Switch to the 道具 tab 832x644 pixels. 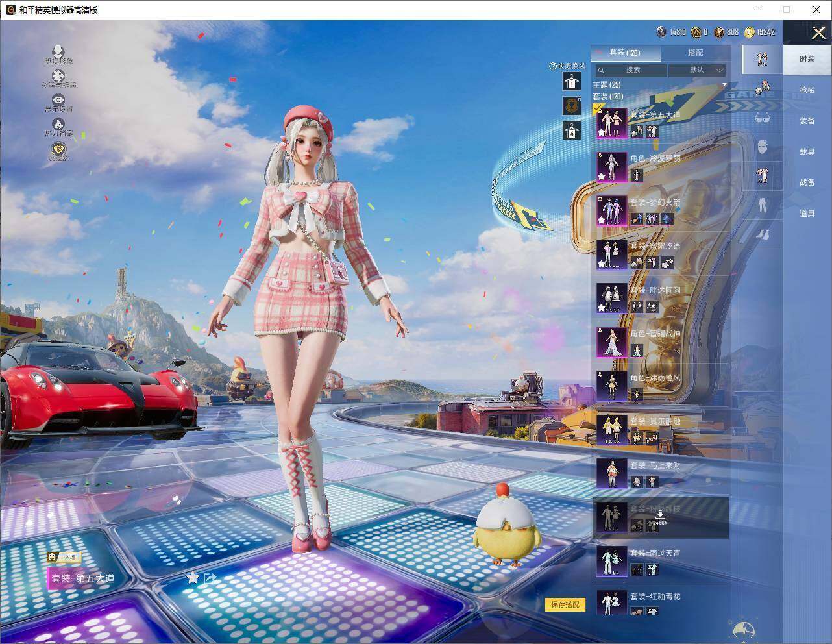pyautogui.click(x=807, y=214)
